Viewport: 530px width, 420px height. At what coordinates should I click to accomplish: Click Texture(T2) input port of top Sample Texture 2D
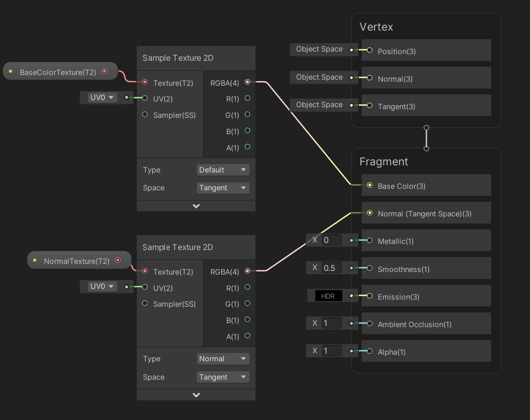coord(145,82)
